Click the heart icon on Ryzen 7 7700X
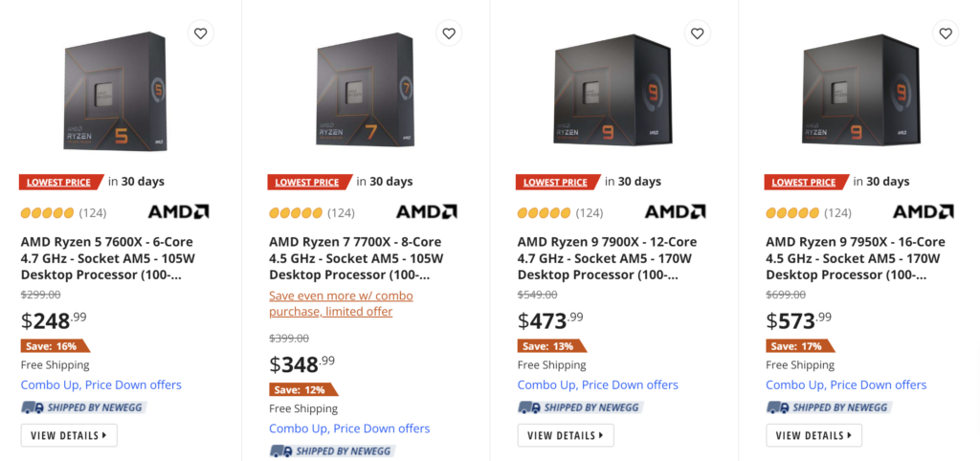The height and width of the screenshot is (461, 980). [449, 33]
